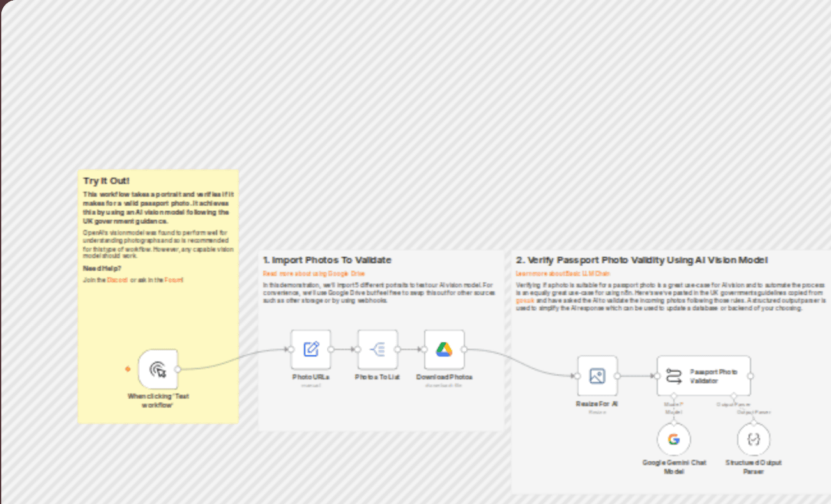This screenshot has width=831, height=504.
Task: Open 'Read more about using Google Drive' link
Action: [x=314, y=273]
